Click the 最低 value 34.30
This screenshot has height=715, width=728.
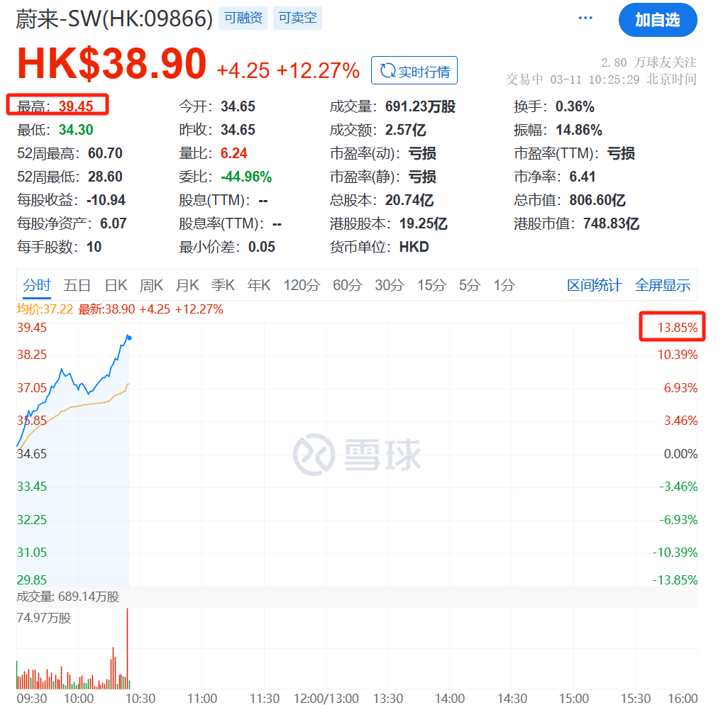click(x=76, y=130)
